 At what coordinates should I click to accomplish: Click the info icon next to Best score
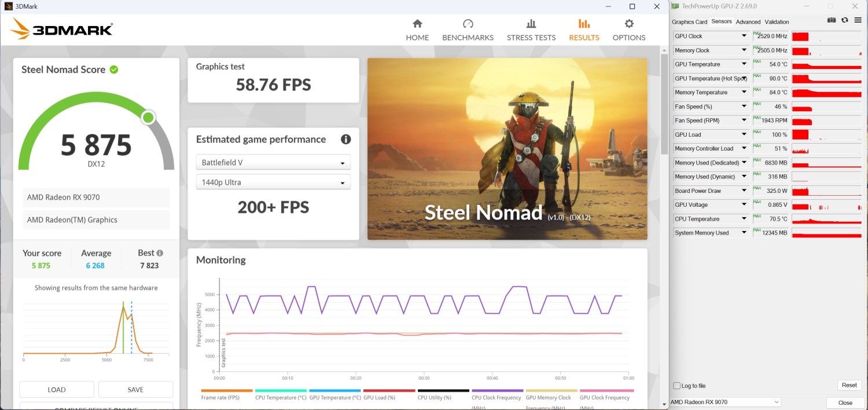pyautogui.click(x=160, y=253)
